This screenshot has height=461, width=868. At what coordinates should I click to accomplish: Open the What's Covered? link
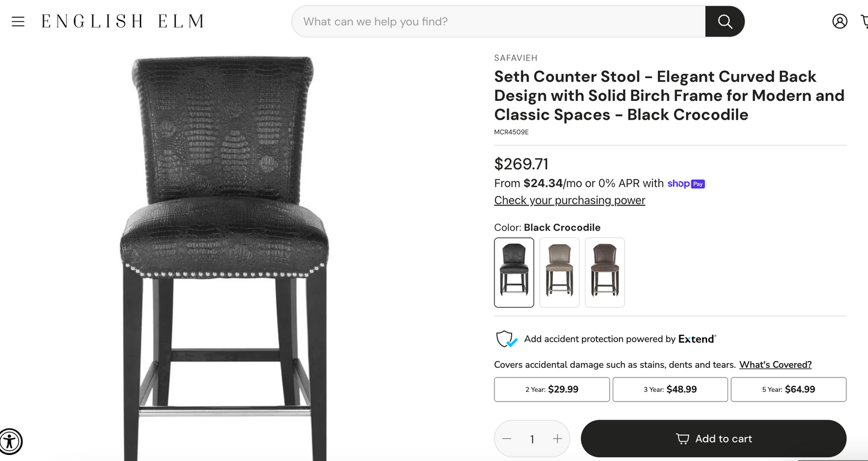coord(775,365)
